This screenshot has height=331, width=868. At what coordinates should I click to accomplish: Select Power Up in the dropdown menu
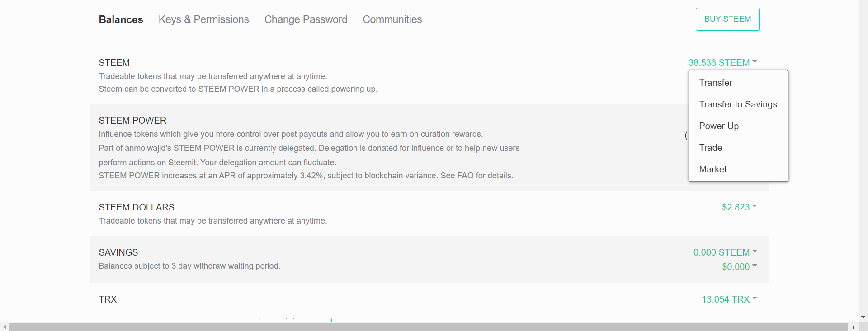[718, 126]
